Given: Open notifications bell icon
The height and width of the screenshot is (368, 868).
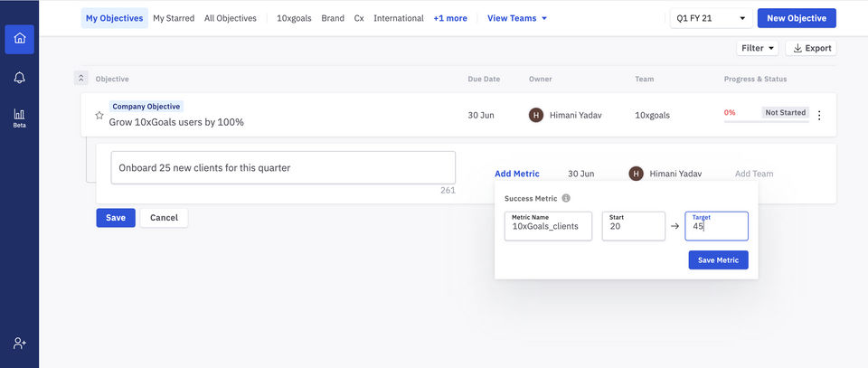Looking at the screenshot, I should point(19,78).
